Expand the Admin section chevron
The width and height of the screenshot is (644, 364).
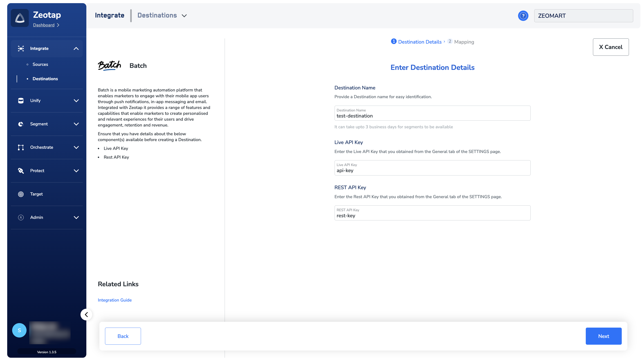76,218
